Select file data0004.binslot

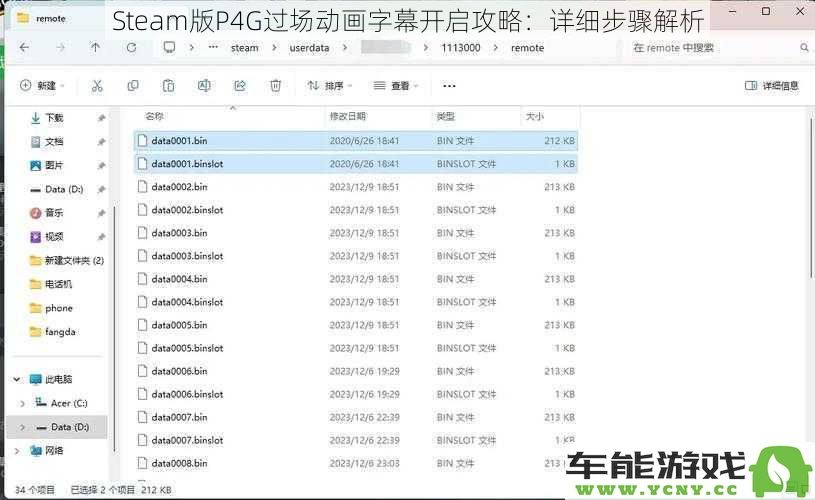pos(356,302)
